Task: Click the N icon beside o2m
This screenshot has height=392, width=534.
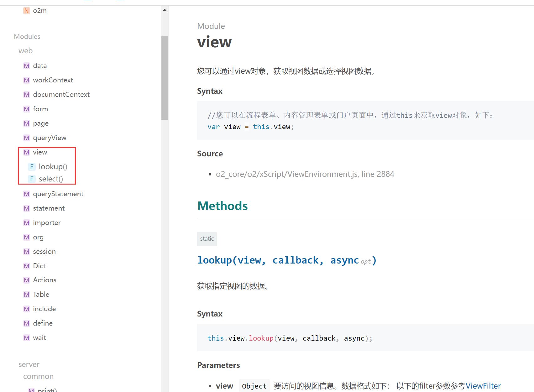Action: (26, 10)
